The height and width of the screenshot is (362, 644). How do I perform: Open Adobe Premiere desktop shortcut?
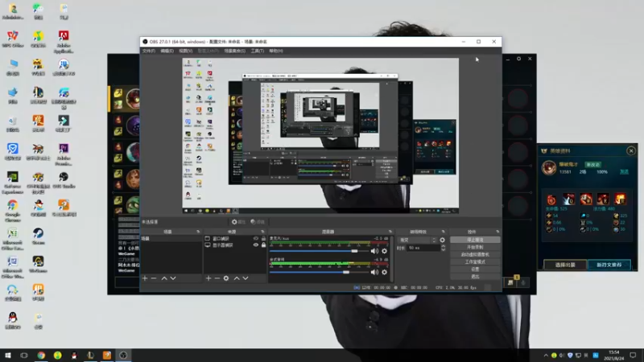click(64, 153)
